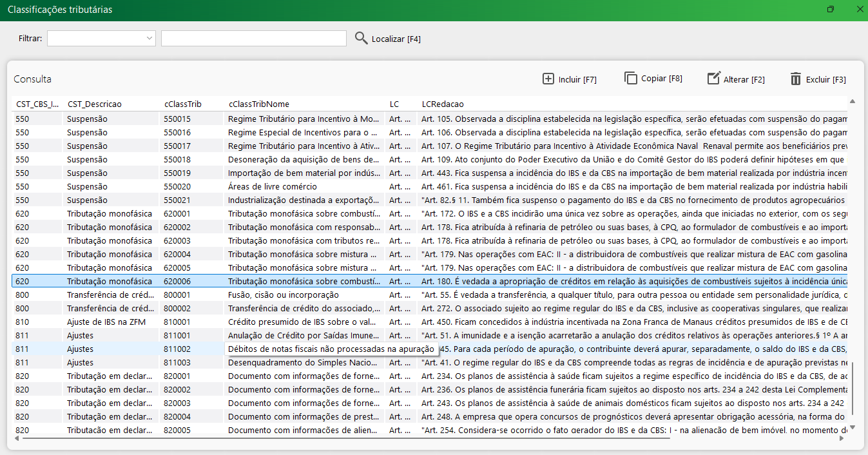The width and height of the screenshot is (868, 455).
Task: Click the cClassTribNome column header
Action: 258,104
